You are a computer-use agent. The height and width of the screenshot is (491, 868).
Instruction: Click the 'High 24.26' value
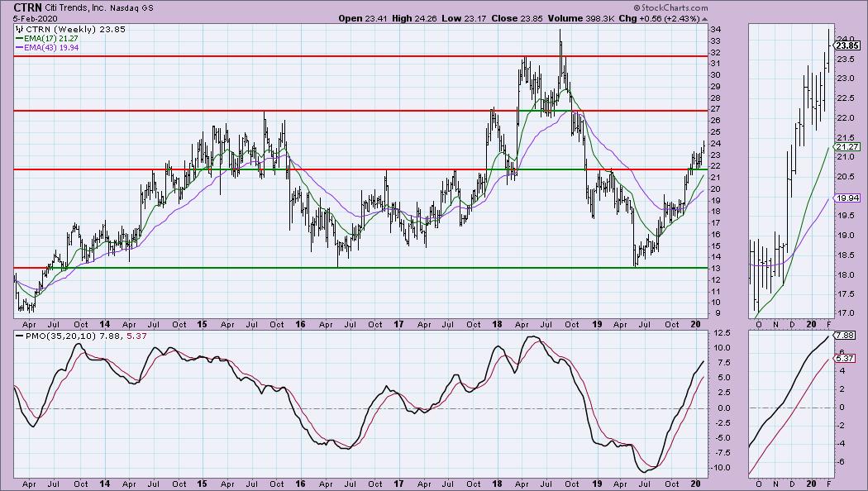point(414,18)
